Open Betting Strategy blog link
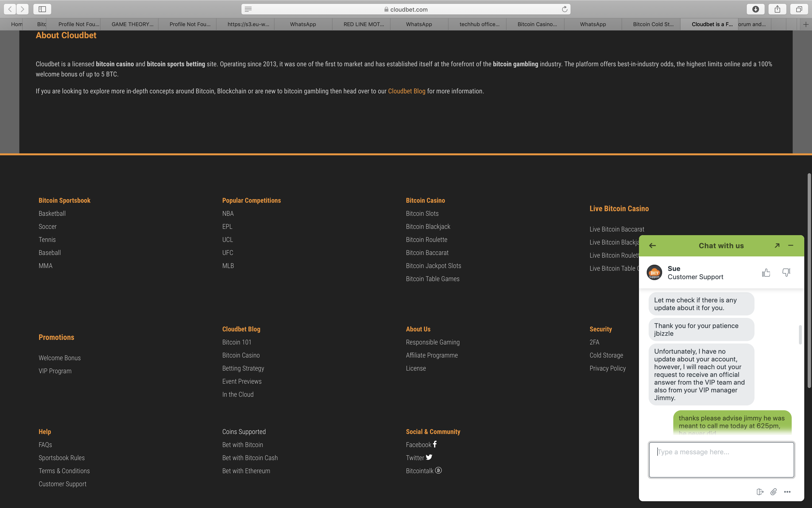812x508 pixels. [243, 368]
